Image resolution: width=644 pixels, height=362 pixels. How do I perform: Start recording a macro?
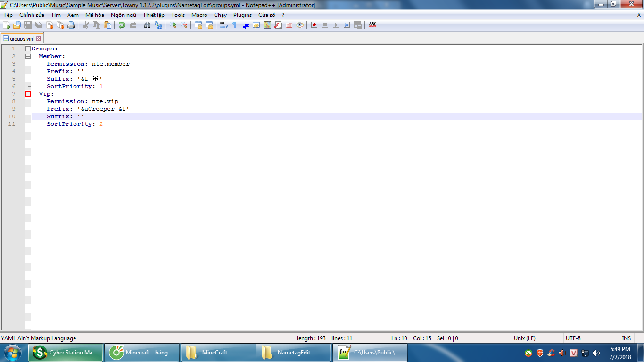(x=315, y=25)
